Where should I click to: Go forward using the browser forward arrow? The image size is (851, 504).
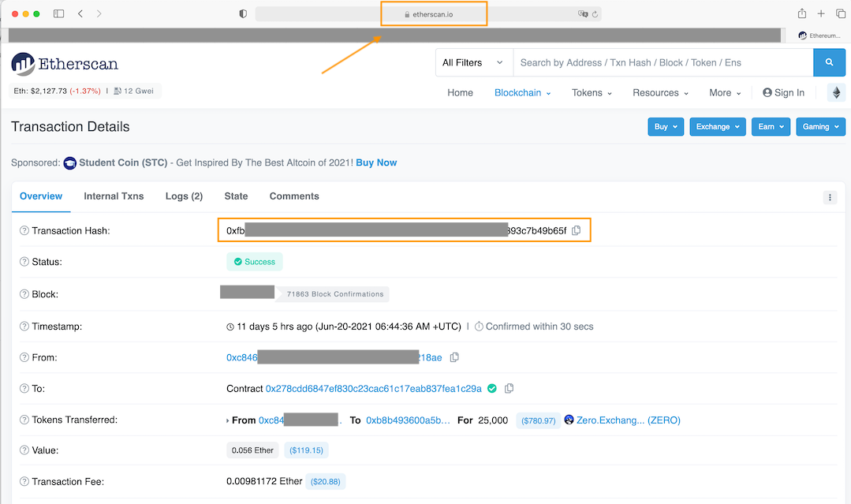(x=99, y=13)
